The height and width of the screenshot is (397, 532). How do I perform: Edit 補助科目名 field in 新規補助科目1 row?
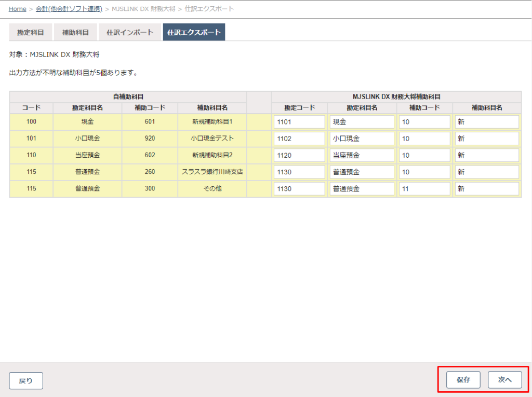[487, 122]
